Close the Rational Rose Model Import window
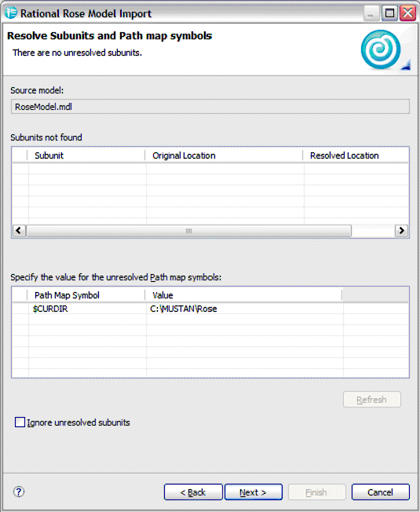Screen dimensions: 420x512 [x=408, y=13]
